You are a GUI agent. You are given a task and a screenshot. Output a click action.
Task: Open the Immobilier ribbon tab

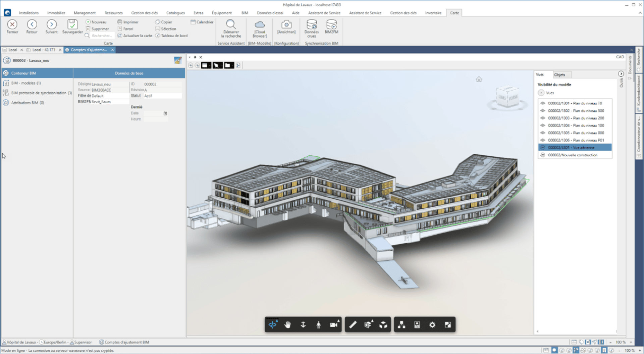56,13
